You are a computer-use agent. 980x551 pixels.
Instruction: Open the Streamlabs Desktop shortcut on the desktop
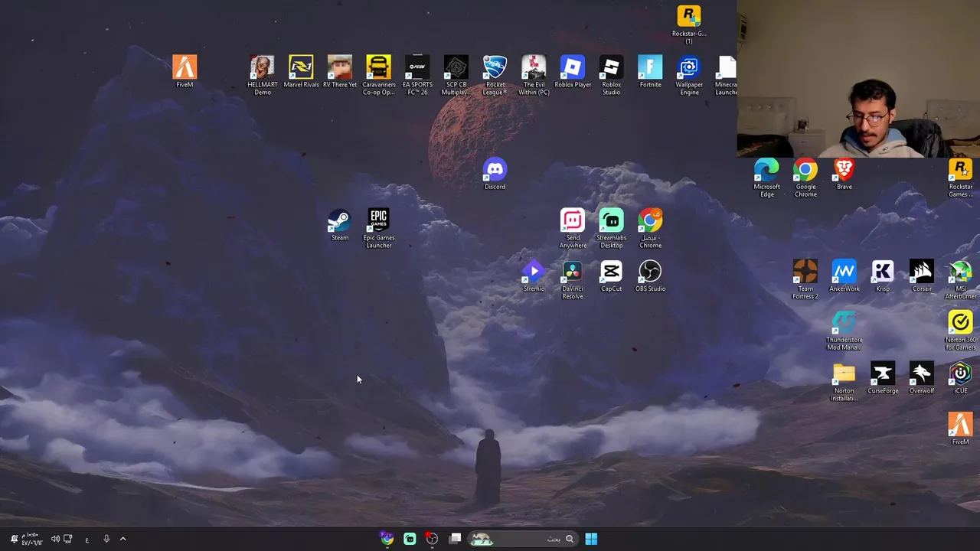pyautogui.click(x=611, y=227)
